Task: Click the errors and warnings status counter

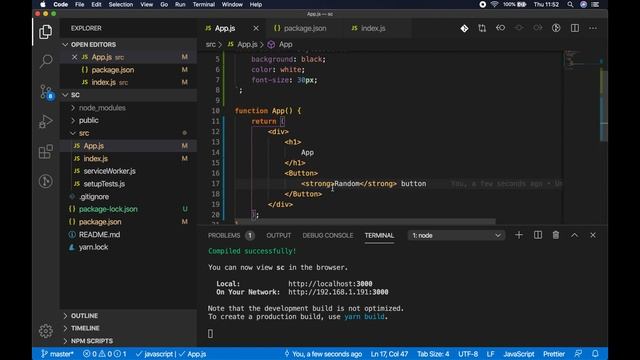Action: click(x=104, y=354)
